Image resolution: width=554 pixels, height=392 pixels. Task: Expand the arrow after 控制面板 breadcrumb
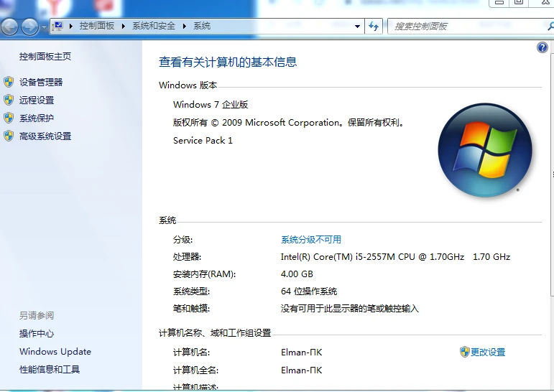[124, 26]
